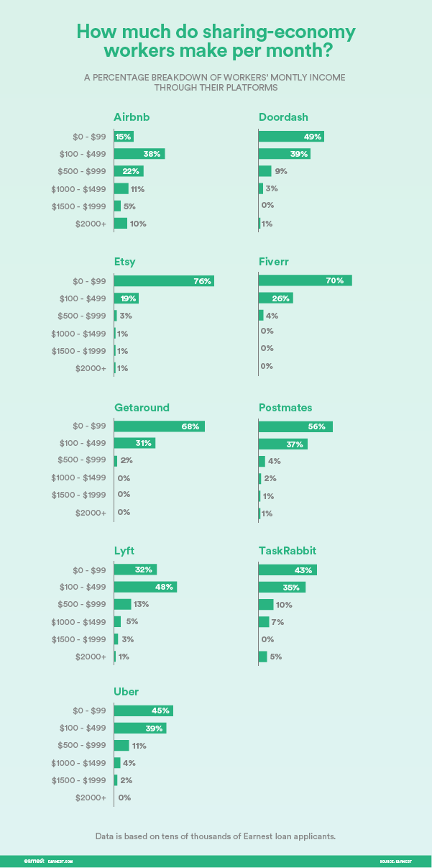Select the Doordash 49% bar
The image size is (432, 868).
(291, 137)
